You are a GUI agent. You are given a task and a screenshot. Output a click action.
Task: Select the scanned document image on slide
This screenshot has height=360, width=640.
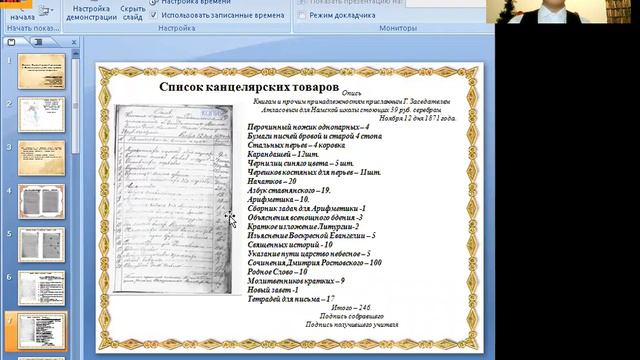point(173,199)
